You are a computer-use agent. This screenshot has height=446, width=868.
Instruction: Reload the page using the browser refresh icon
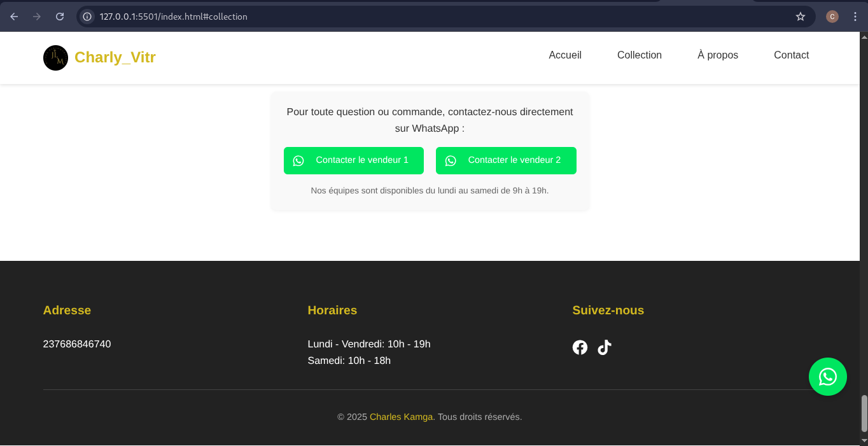click(60, 17)
